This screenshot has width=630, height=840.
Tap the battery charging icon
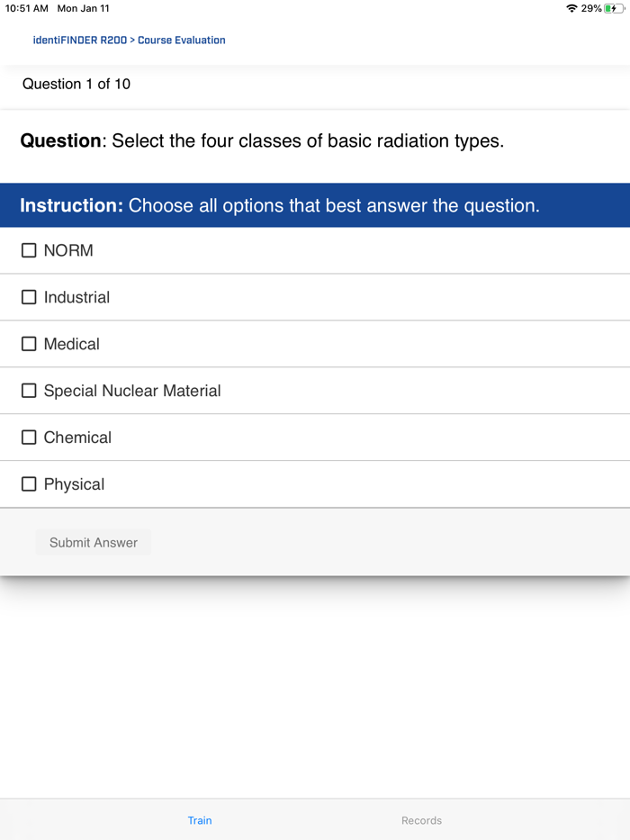pyautogui.click(x=613, y=8)
